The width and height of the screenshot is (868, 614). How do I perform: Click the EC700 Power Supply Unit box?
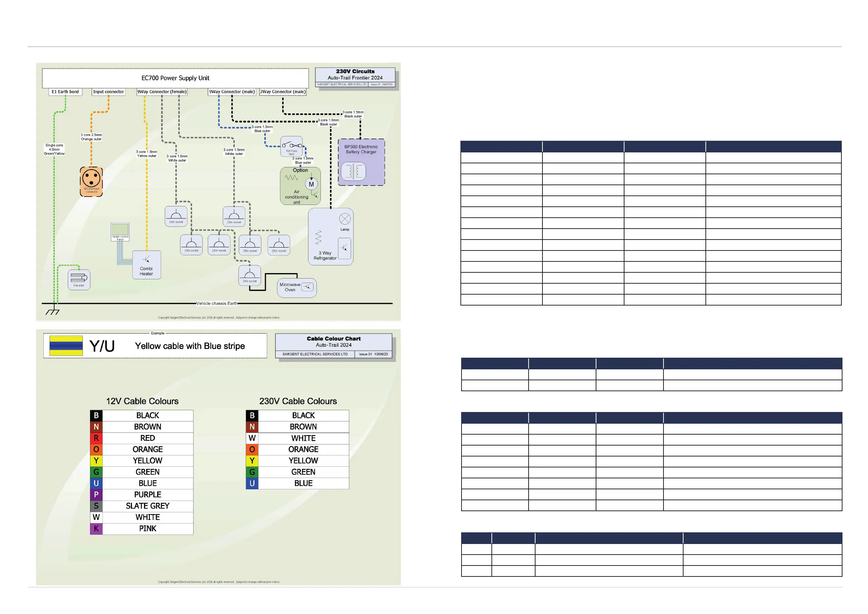(175, 78)
